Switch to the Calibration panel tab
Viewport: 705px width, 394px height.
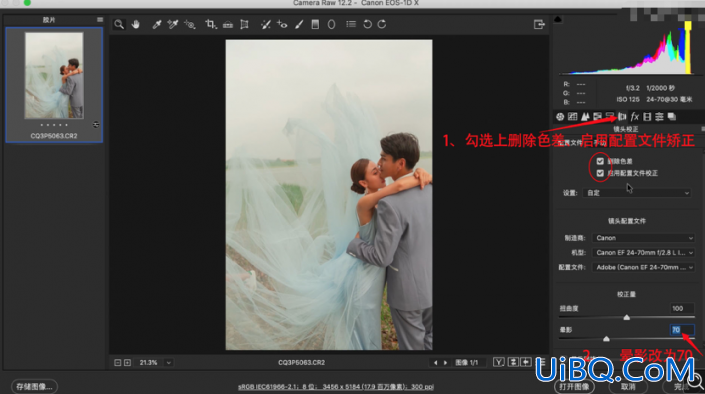(x=647, y=117)
